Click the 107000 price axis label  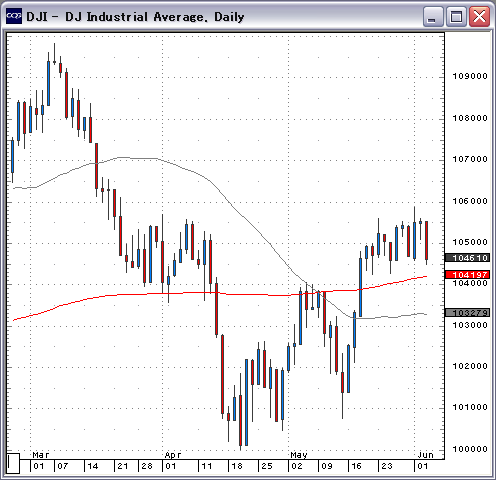point(470,159)
